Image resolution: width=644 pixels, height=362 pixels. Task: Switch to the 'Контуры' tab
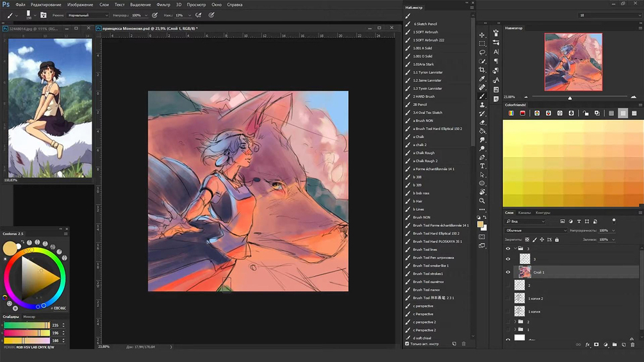point(543,213)
